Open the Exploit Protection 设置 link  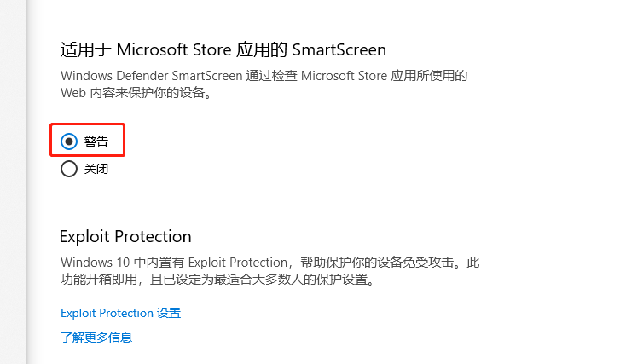click(x=120, y=313)
